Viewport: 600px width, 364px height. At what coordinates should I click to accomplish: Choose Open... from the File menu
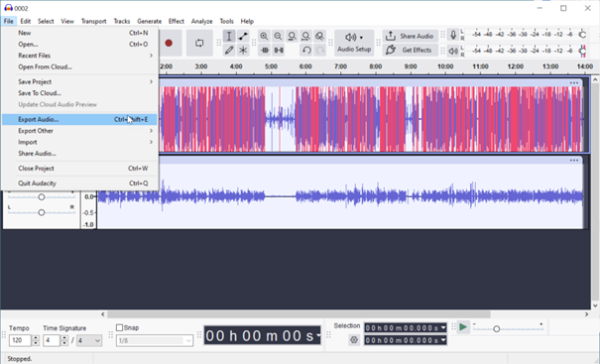click(x=79, y=45)
